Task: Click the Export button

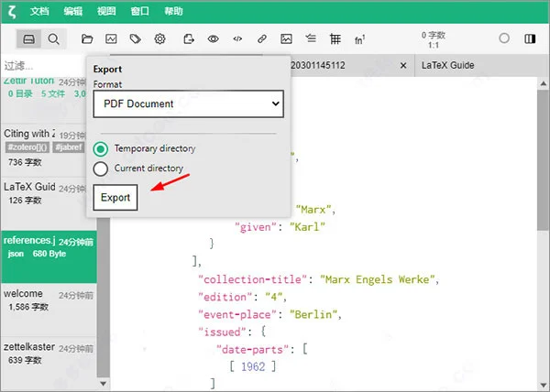Action: (x=115, y=198)
